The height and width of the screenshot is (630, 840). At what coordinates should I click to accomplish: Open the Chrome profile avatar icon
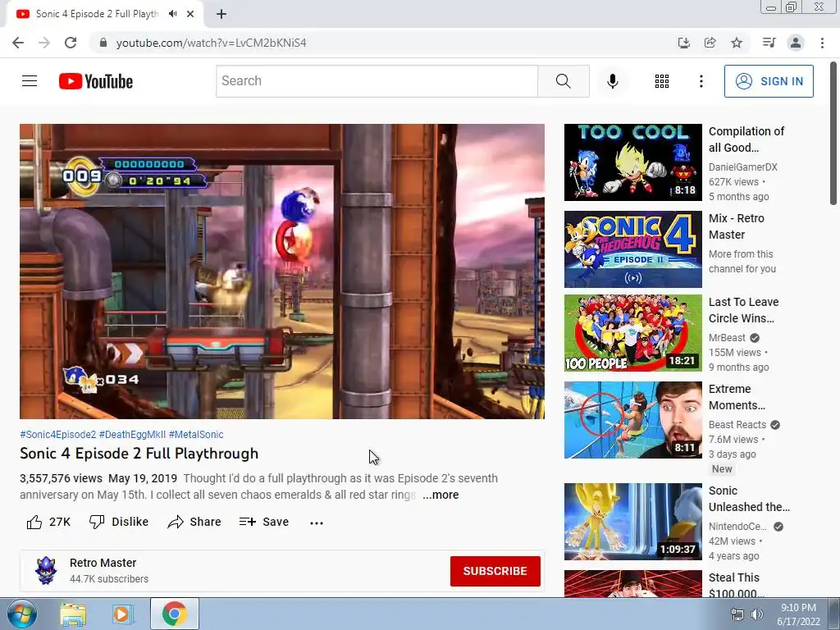[x=796, y=43]
